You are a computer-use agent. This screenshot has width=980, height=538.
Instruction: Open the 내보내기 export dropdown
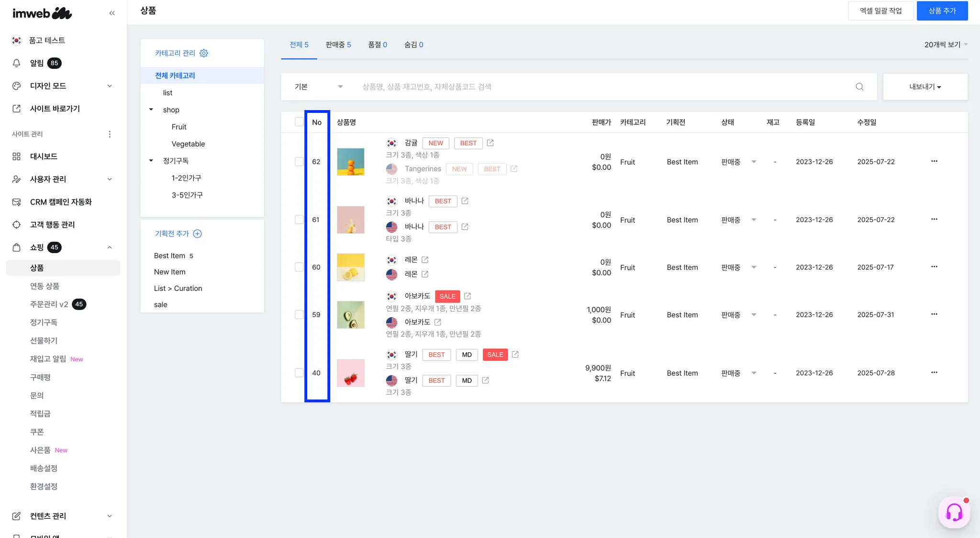pyautogui.click(x=925, y=87)
